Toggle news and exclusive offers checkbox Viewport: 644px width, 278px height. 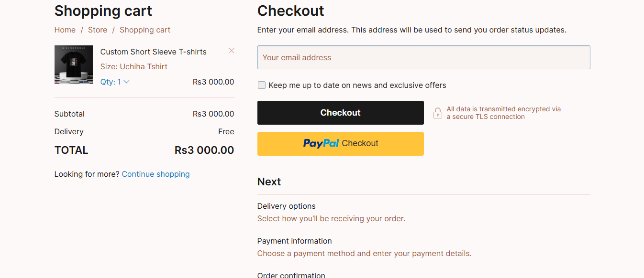coord(262,85)
